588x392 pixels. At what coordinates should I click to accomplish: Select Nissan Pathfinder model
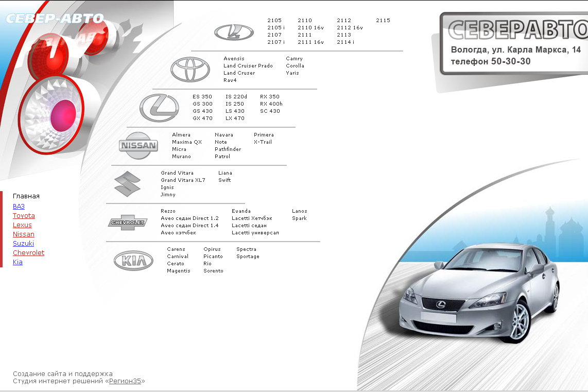pyautogui.click(x=228, y=149)
